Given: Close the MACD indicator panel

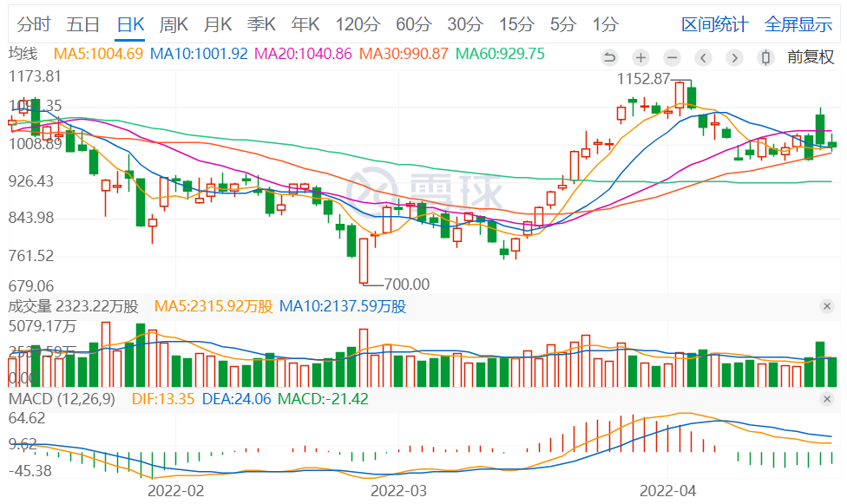Looking at the screenshot, I should [827, 398].
